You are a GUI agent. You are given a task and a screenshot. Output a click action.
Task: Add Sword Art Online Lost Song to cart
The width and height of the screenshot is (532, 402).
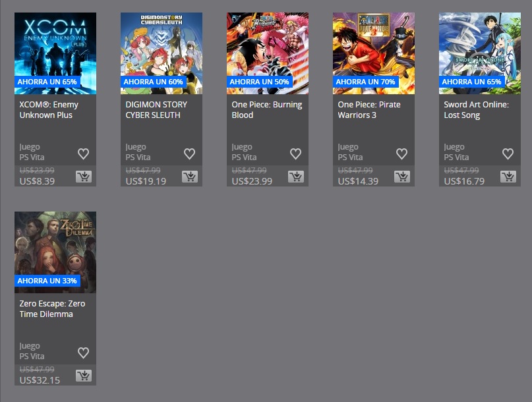(x=508, y=177)
